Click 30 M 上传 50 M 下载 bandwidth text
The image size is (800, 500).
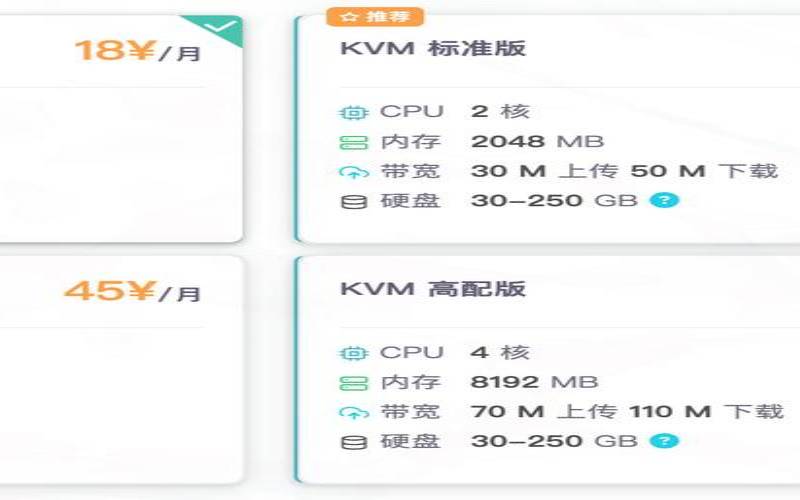coord(624,171)
